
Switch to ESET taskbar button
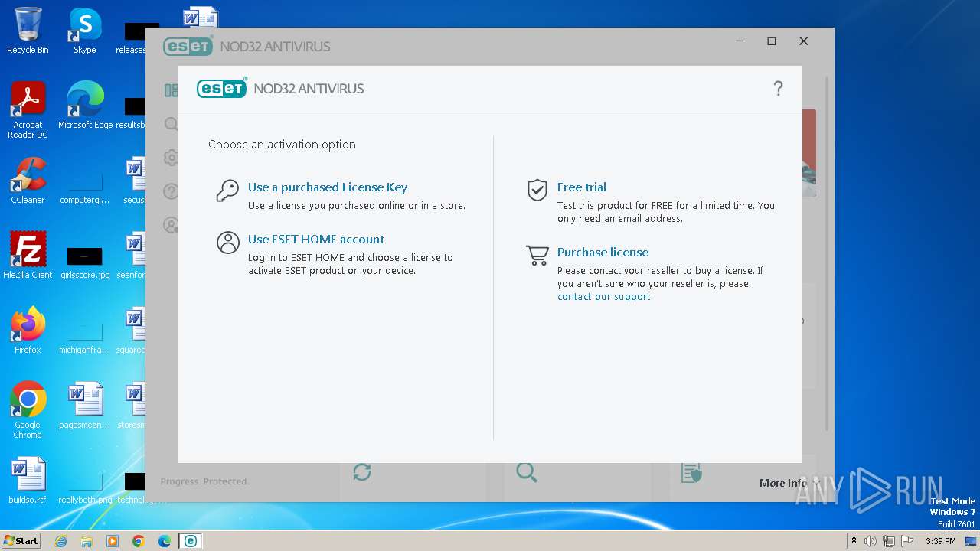click(191, 541)
